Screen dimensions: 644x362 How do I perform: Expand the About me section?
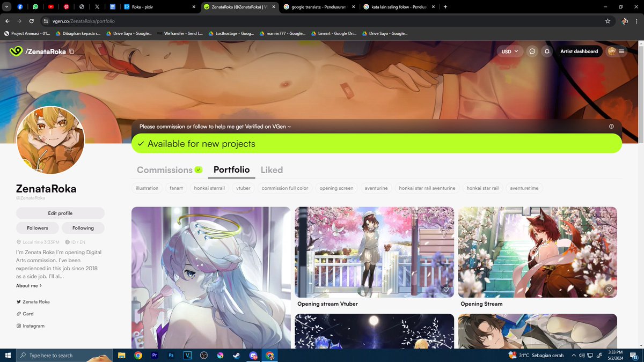coord(29,286)
